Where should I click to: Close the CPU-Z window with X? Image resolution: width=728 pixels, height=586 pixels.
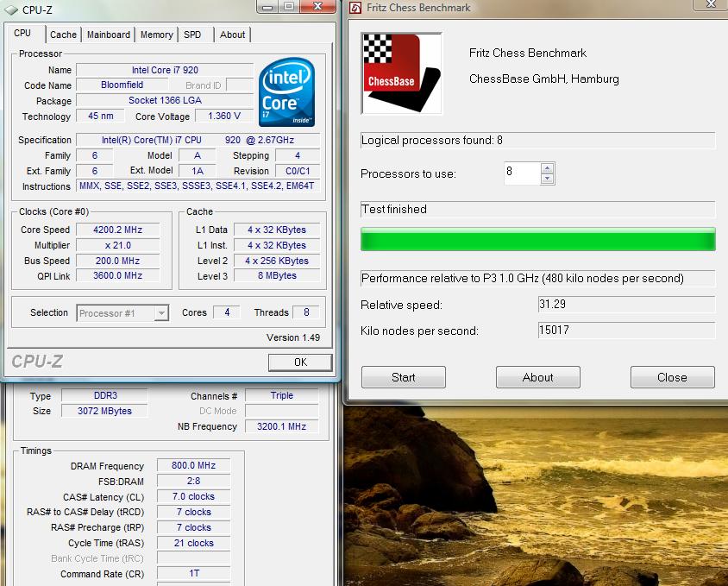[317, 6]
